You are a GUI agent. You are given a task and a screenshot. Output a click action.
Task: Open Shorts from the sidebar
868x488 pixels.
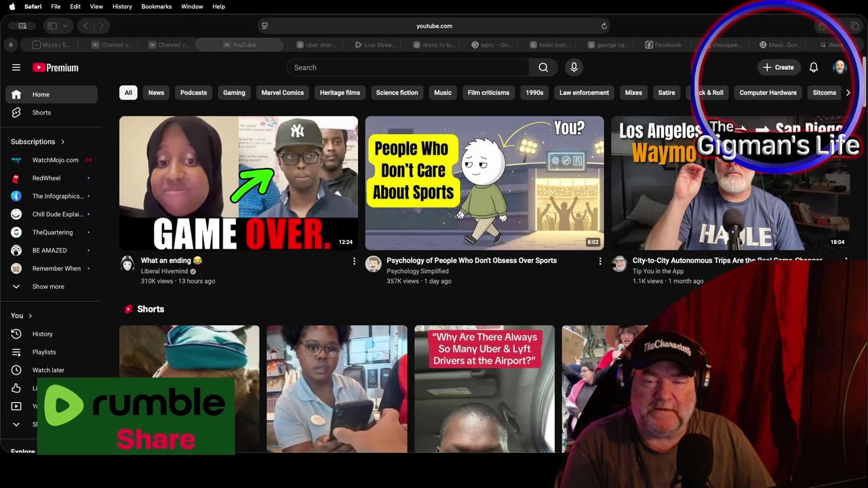pyautogui.click(x=52, y=113)
